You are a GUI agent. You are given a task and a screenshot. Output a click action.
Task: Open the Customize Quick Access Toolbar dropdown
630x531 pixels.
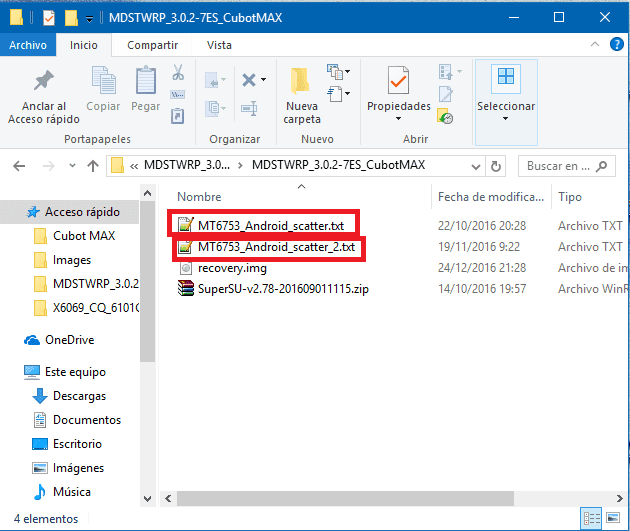pyautogui.click(x=90, y=18)
